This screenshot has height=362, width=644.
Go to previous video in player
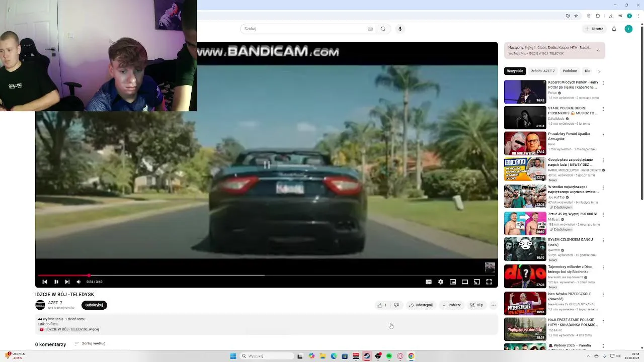point(44,282)
